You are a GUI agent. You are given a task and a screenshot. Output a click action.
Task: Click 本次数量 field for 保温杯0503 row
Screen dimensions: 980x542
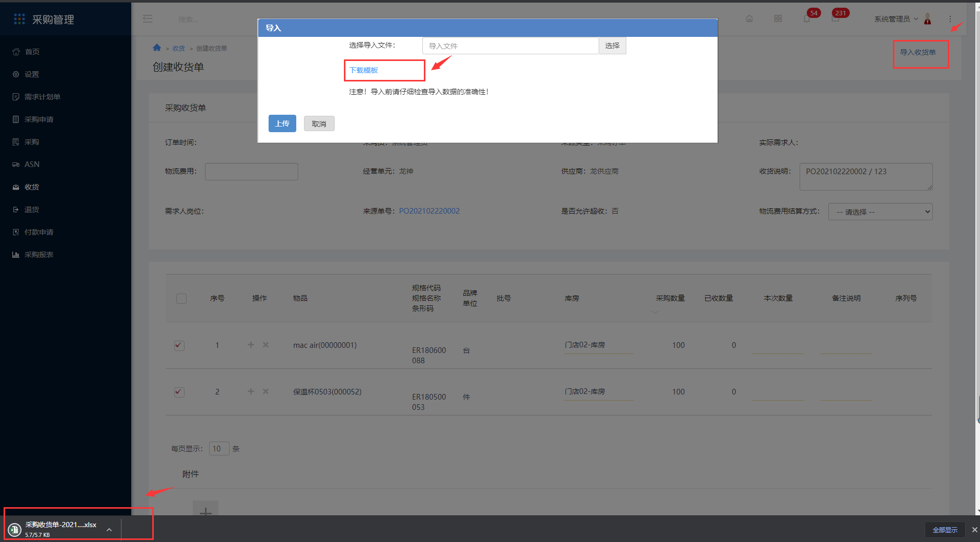tap(778, 392)
